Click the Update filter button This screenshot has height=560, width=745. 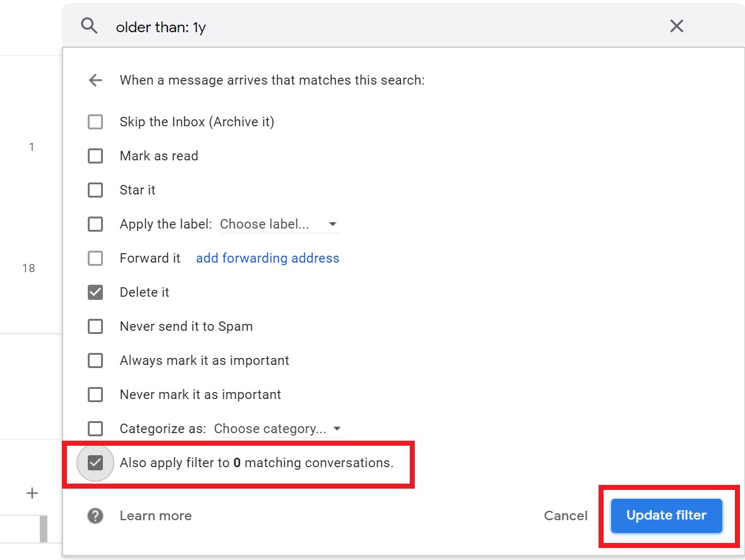pos(665,516)
